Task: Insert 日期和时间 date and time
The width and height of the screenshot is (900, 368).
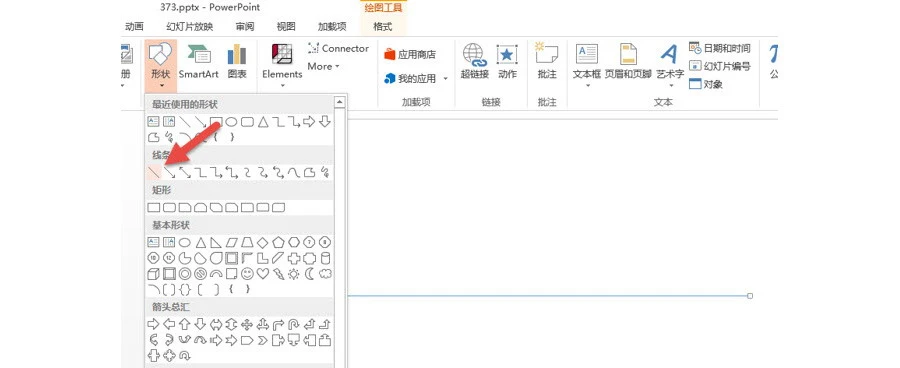Action: (720, 48)
